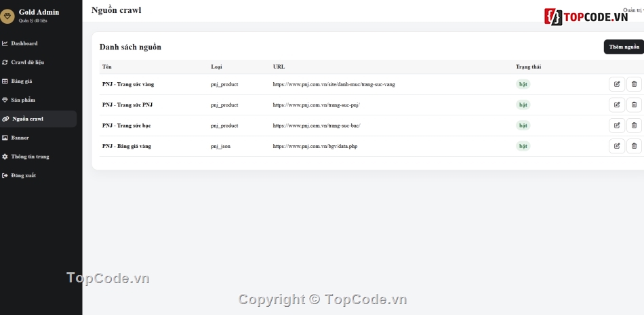Open the Bảng giá menu item
The width and height of the screenshot is (644, 315).
pyautogui.click(x=38, y=81)
